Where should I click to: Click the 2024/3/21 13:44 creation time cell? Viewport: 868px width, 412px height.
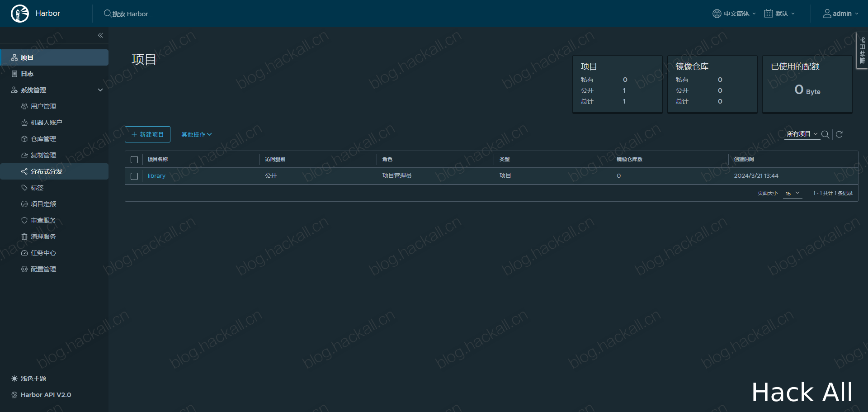(756, 175)
